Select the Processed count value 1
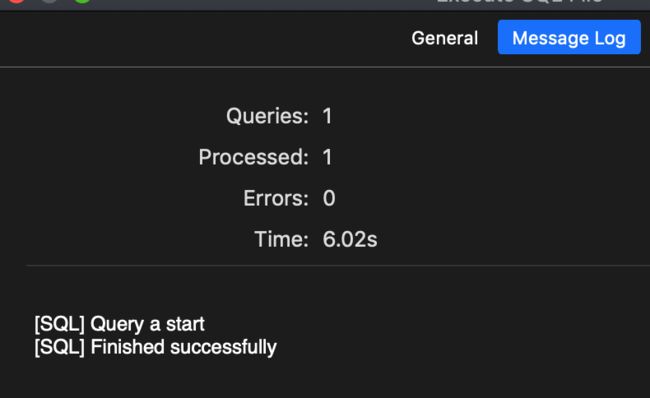Viewport: 650px width, 398px height. [x=327, y=157]
